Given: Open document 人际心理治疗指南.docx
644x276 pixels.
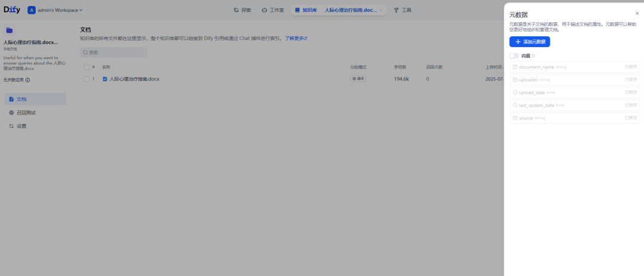Looking at the screenshot, I should tap(134, 79).
